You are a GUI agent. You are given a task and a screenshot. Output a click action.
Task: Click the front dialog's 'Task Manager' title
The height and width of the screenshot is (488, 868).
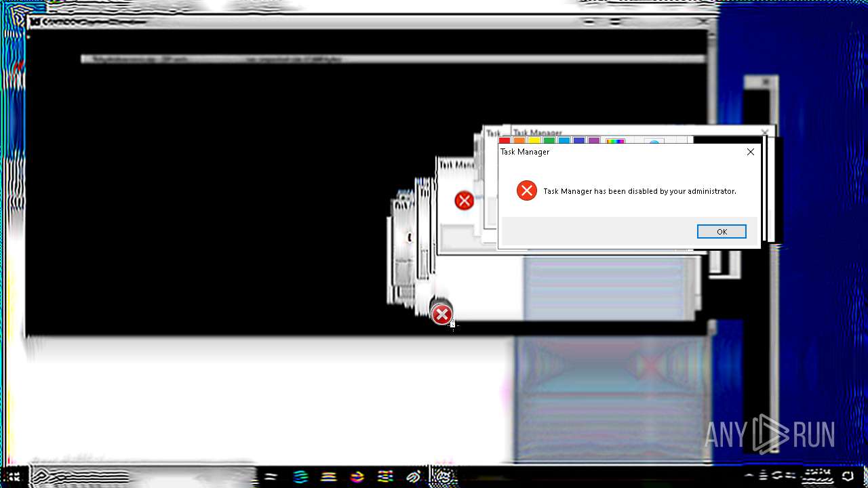coord(525,152)
